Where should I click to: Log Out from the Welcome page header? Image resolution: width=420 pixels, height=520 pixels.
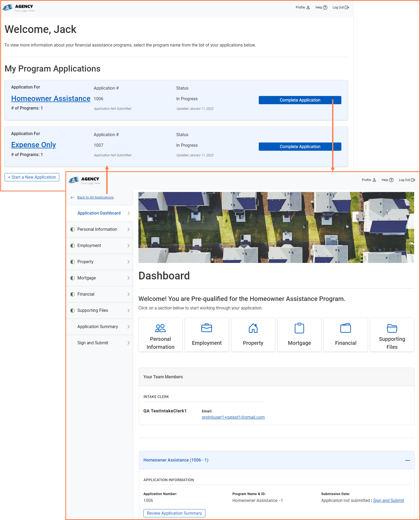click(x=341, y=7)
